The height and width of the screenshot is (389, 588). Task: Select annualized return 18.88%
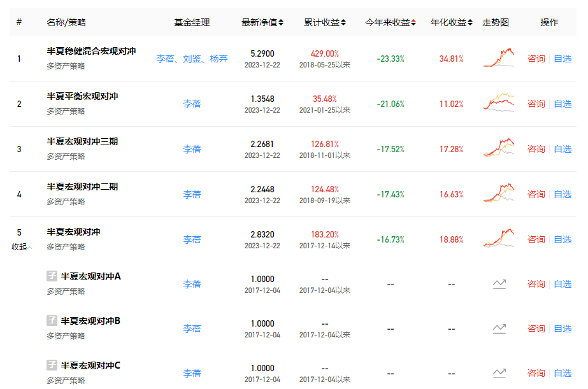tap(452, 239)
